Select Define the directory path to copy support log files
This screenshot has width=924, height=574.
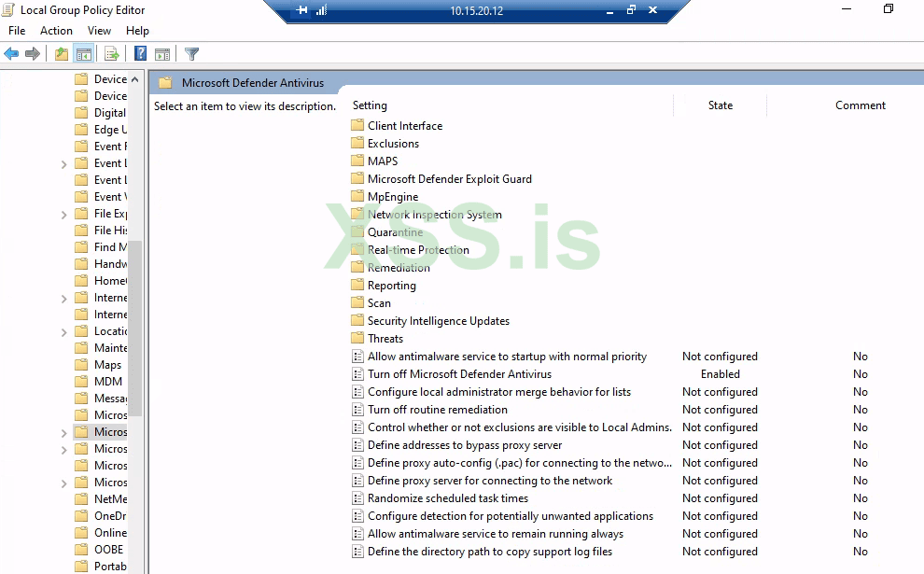point(490,551)
